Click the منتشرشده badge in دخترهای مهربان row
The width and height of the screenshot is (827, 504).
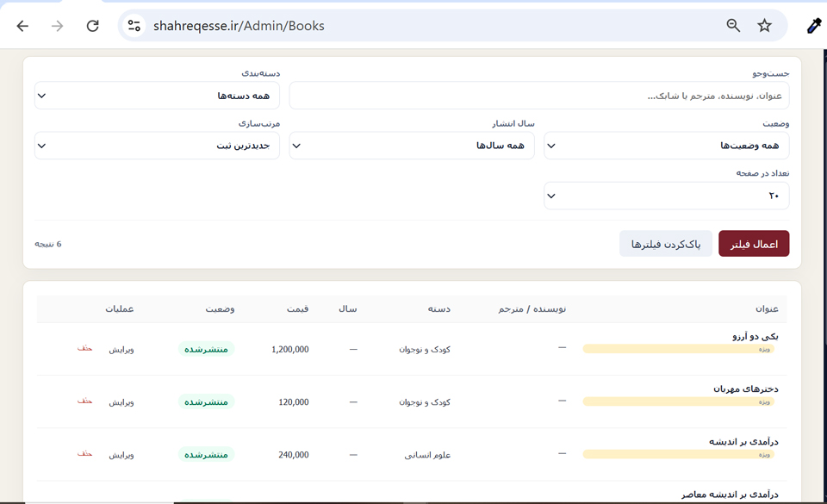pyautogui.click(x=206, y=401)
